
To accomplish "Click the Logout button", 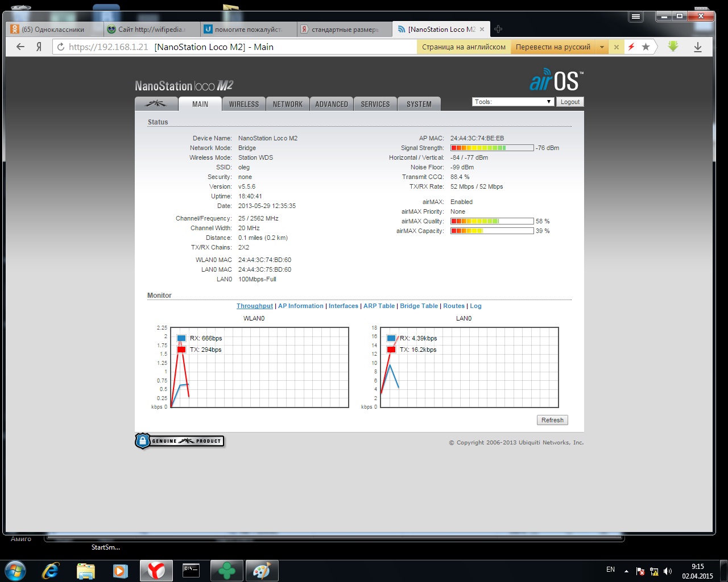I will [x=570, y=102].
